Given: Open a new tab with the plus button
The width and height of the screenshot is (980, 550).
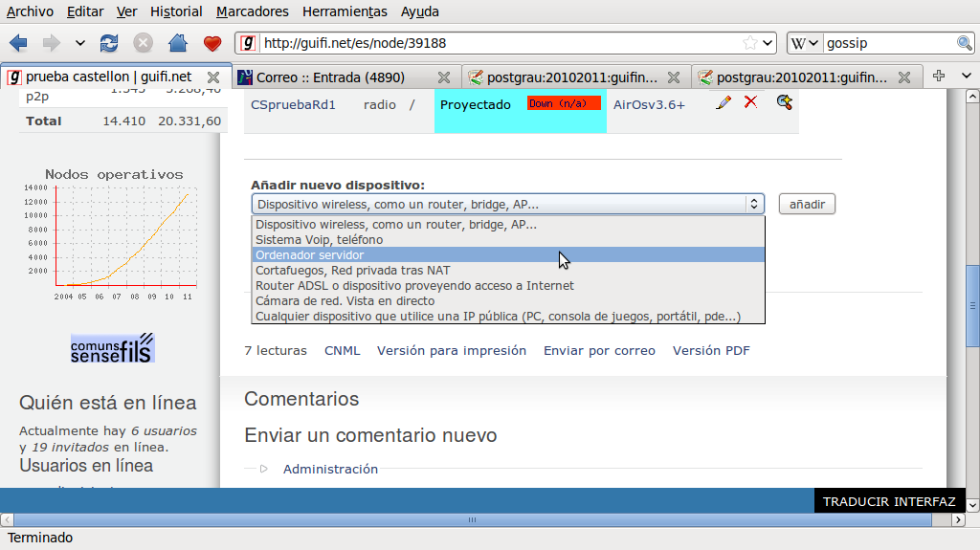Looking at the screenshot, I should (939, 77).
